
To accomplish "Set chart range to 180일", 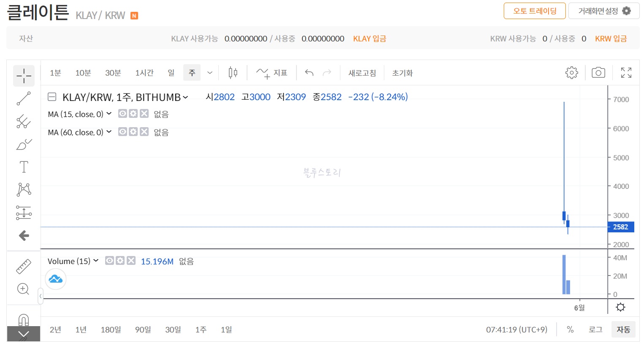I will (111, 330).
